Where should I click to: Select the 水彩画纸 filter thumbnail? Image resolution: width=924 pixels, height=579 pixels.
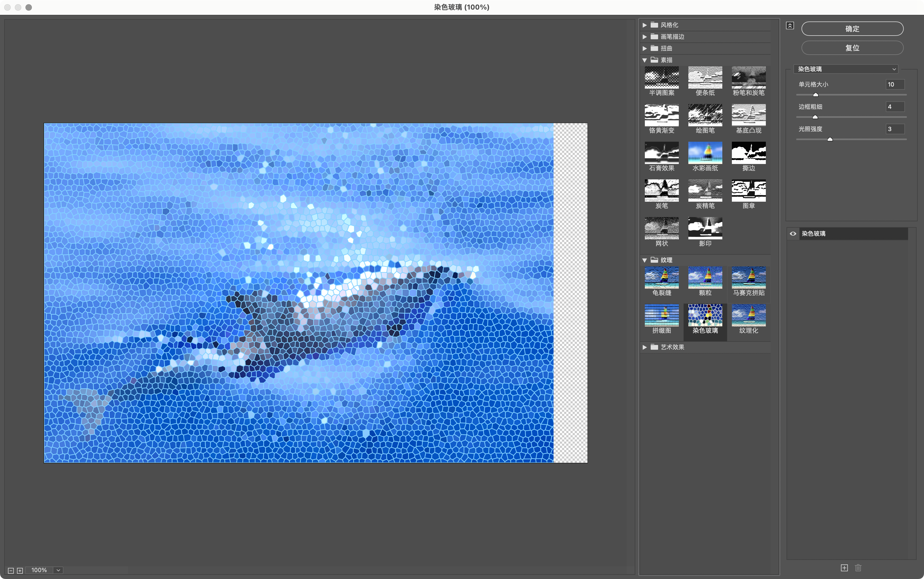click(705, 153)
